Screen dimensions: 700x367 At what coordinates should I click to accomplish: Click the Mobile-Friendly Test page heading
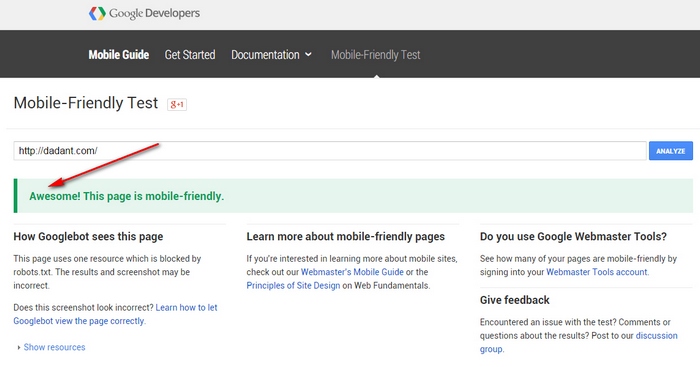click(x=86, y=103)
